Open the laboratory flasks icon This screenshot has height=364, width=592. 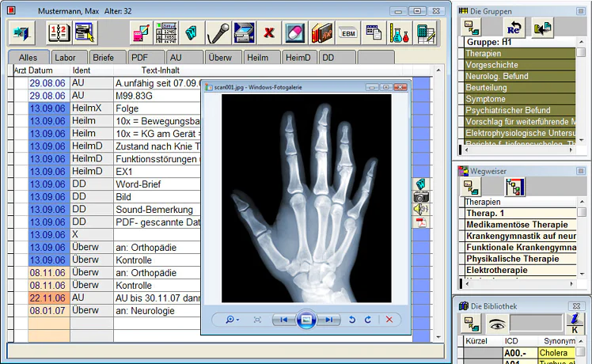tap(400, 33)
